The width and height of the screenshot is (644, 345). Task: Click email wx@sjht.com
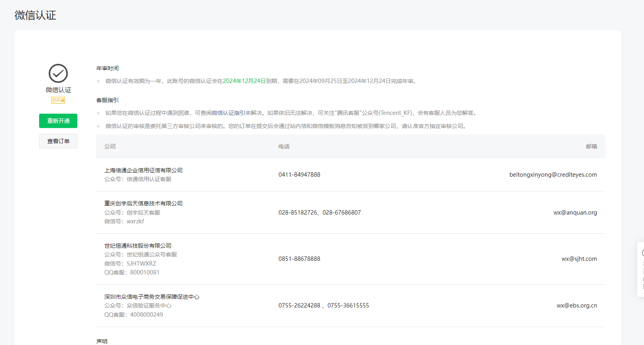pyautogui.click(x=579, y=259)
